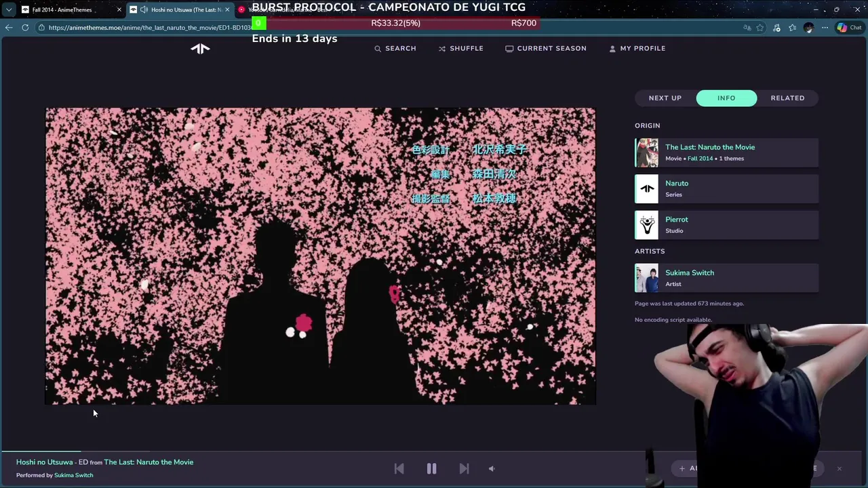The height and width of the screenshot is (488, 868).
Task: Close the bottom player bar
Action: [839, 468]
